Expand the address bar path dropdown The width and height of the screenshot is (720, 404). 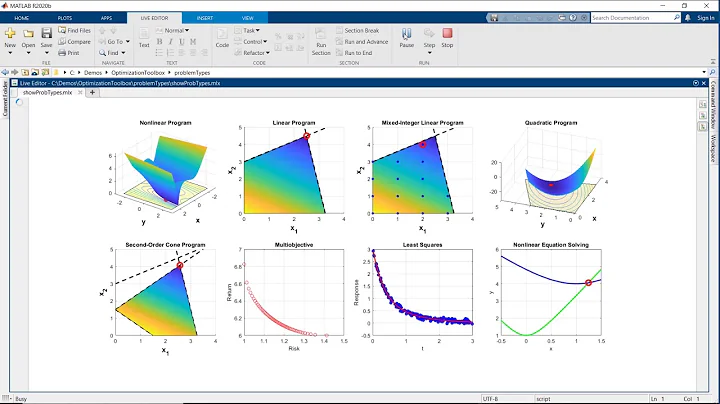tap(704, 72)
